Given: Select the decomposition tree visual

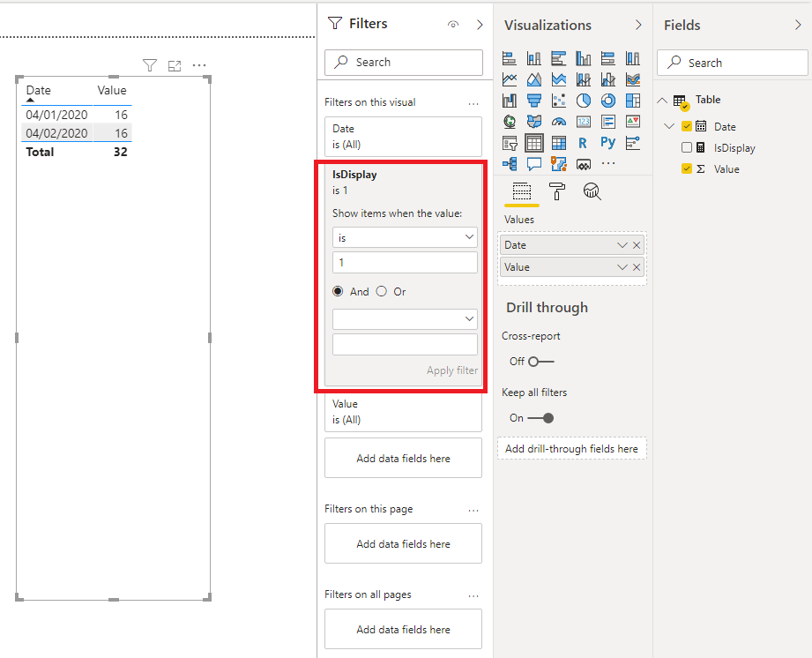Looking at the screenshot, I should tap(509, 164).
